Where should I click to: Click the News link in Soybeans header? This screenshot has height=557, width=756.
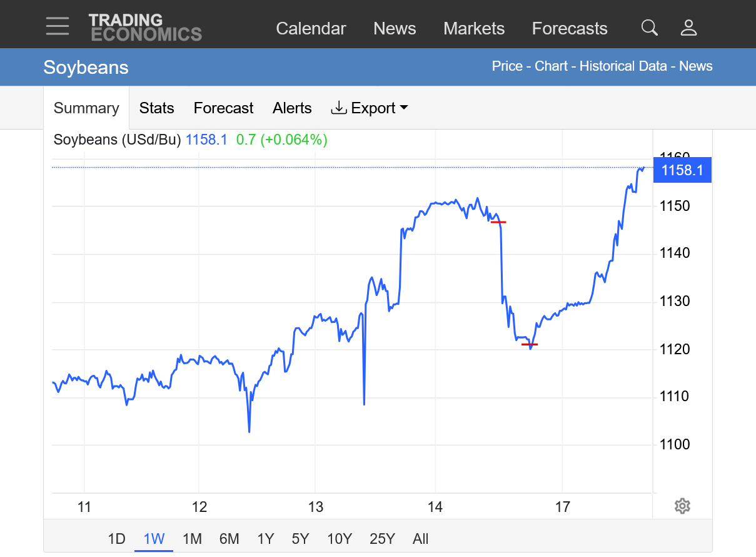(695, 66)
